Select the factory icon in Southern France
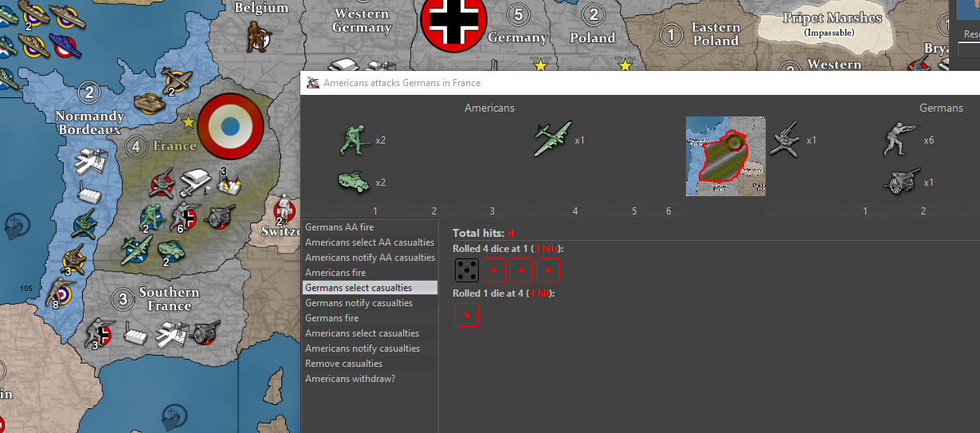Screen dimensions: 980x433 135,334
